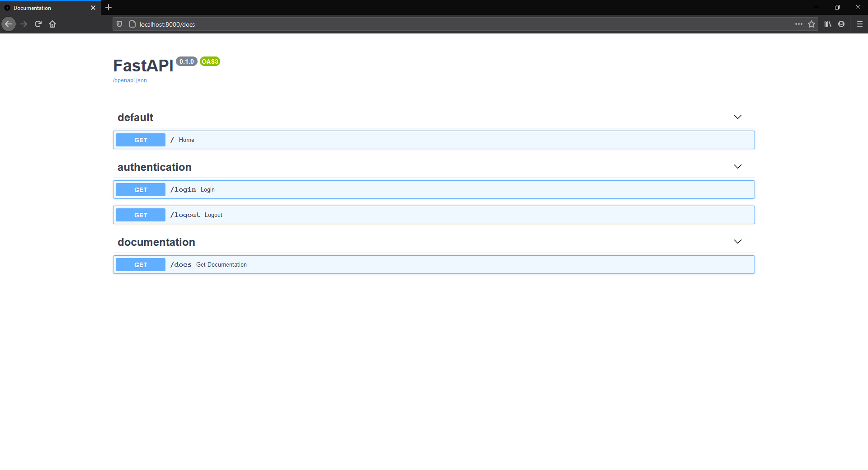The width and height of the screenshot is (868, 470).
Task: Click the /logout path text
Action: pyautogui.click(x=185, y=215)
